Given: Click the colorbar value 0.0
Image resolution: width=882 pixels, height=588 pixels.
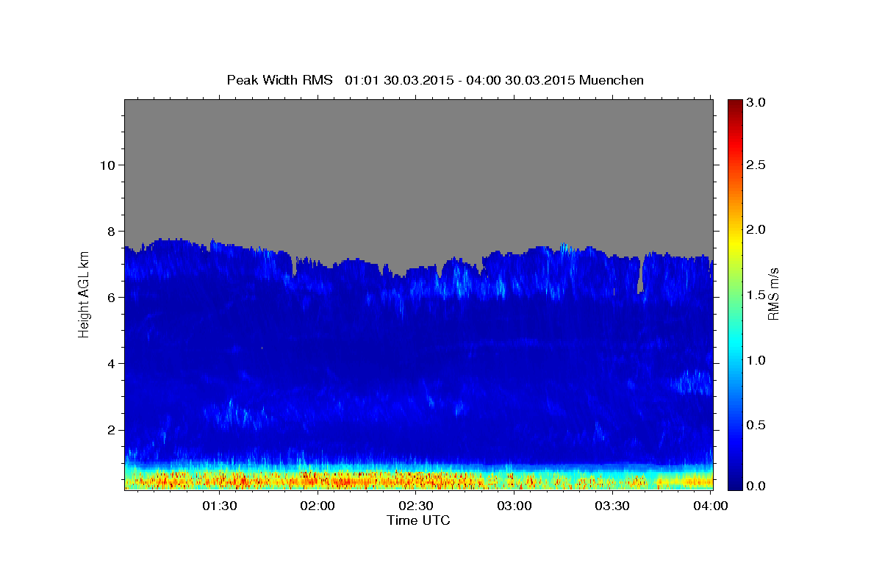Looking at the screenshot, I should pyautogui.click(x=756, y=486).
